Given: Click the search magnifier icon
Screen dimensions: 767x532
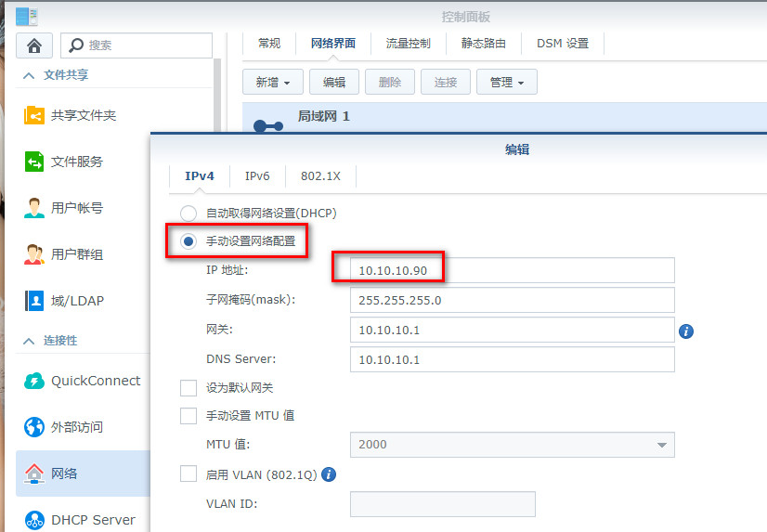Looking at the screenshot, I should point(76,45).
